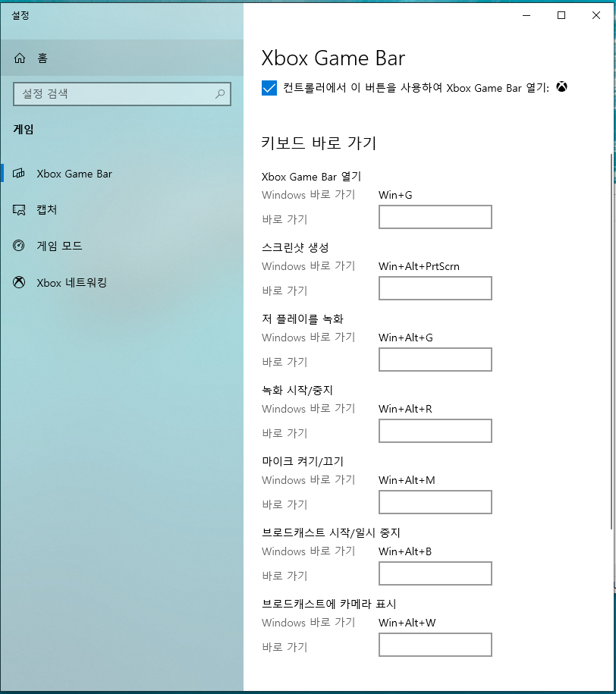
Task: Open 홈 settings page
Action: click(122, 58)
